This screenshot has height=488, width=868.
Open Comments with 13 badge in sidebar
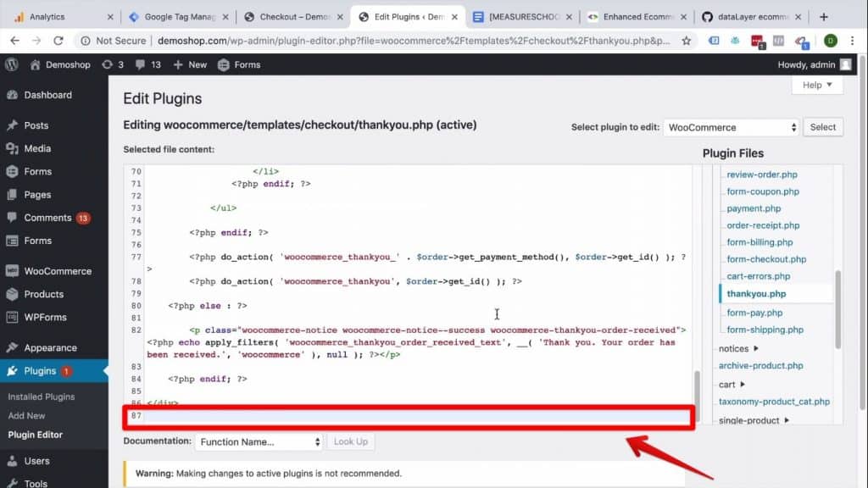click(x=47, y=218)
